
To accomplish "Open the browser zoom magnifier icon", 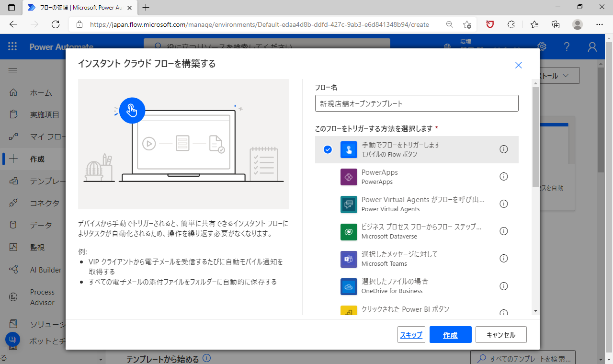I will pos(449,24).
